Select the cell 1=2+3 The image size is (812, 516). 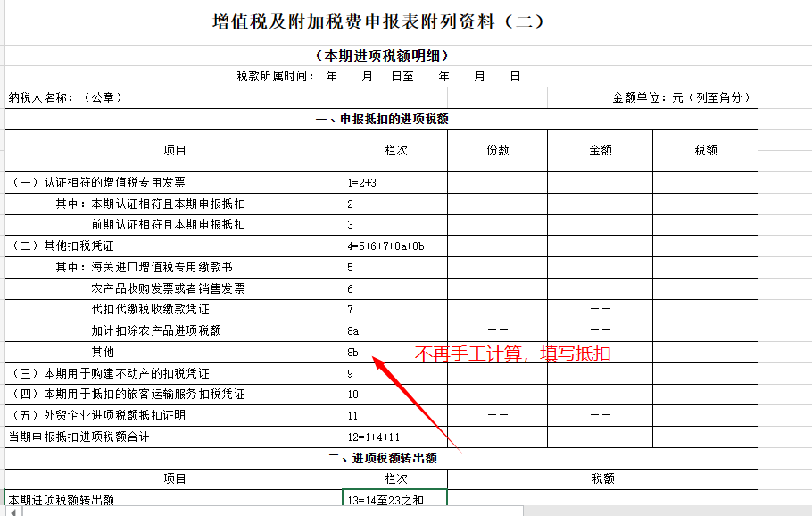(x=395, y=183)
